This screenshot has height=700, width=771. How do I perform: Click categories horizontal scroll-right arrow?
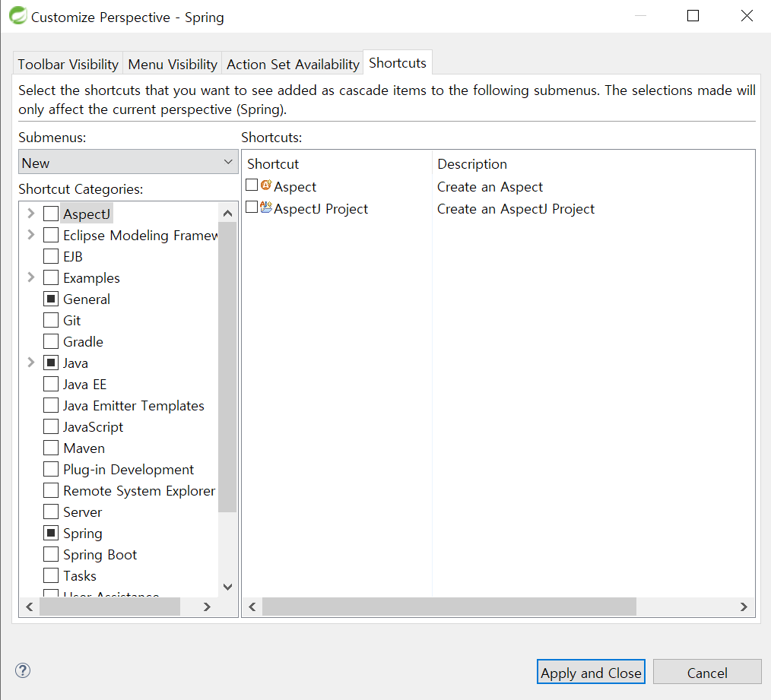click(207, 607)
